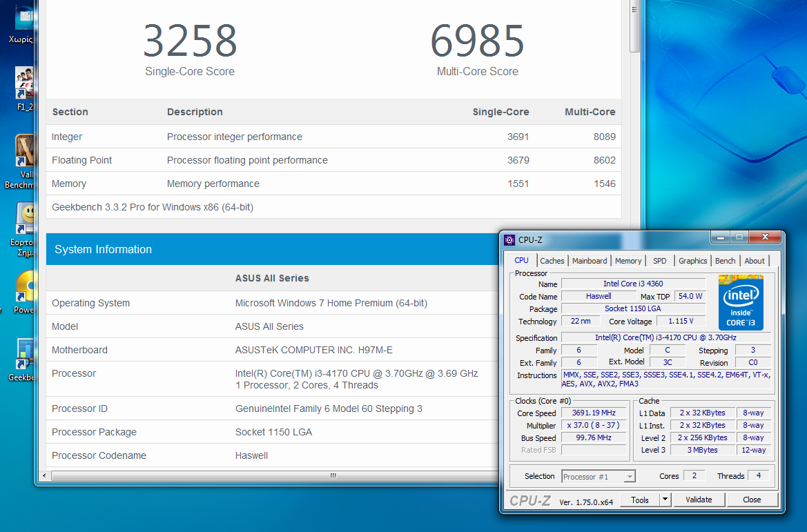Click the Motherboard value ASUSTeK H97M-E
The image size is (807, 532).
[313, 350]
